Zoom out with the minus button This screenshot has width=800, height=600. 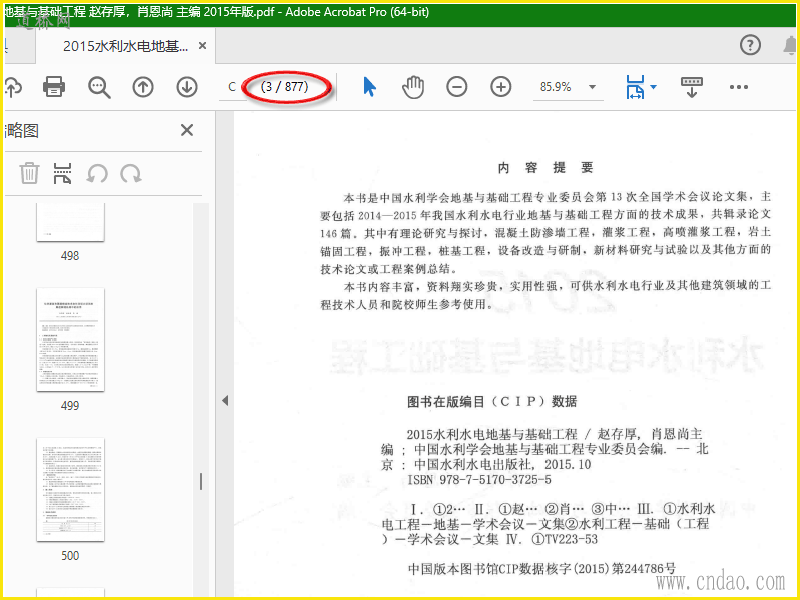(x=457, y=87)
